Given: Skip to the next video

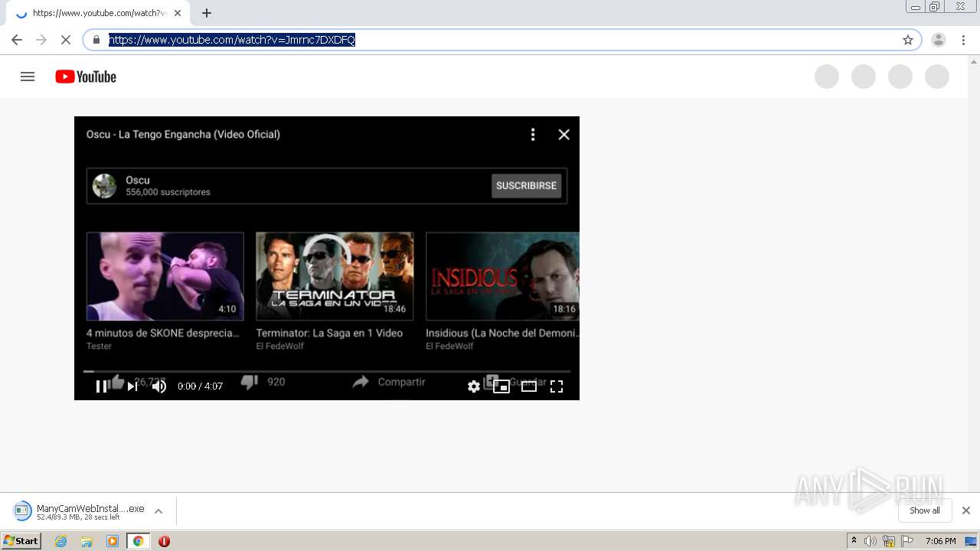Looking at the screenshot, I should point(132,386).
